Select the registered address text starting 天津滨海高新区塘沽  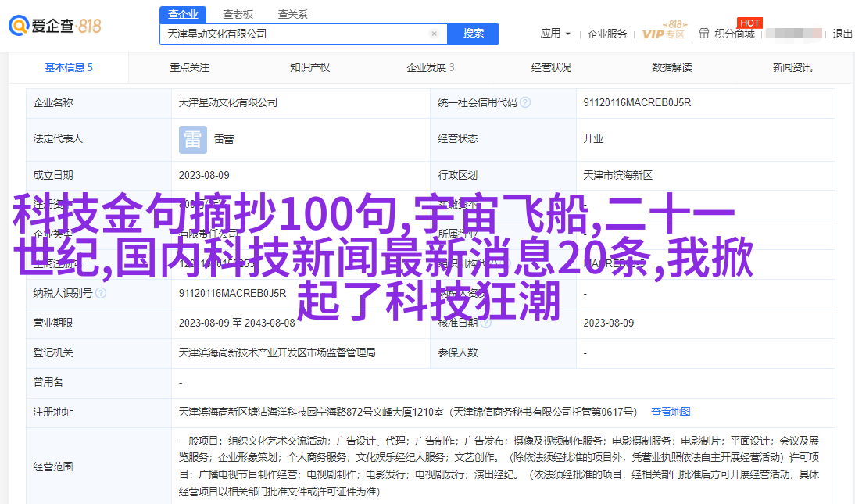tap(408, 413)
